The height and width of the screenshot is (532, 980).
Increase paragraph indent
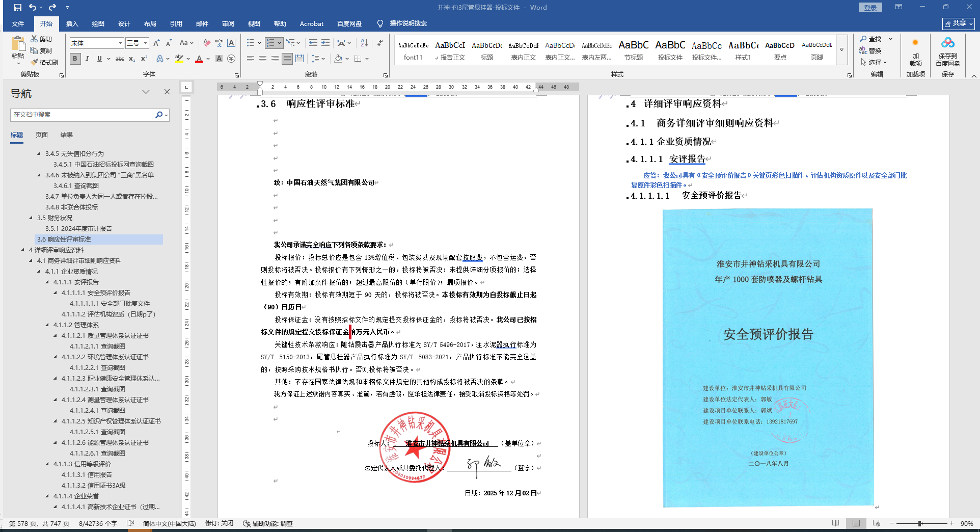click(325, 43)
